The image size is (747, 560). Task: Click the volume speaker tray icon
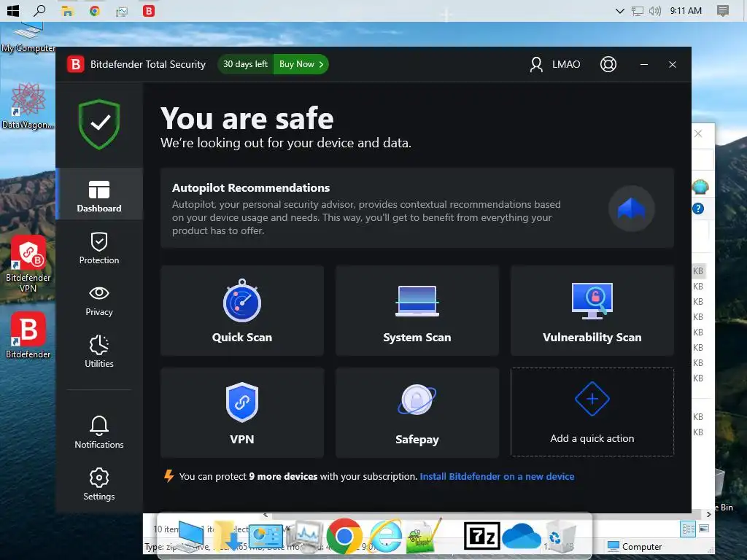click(655, 11)
